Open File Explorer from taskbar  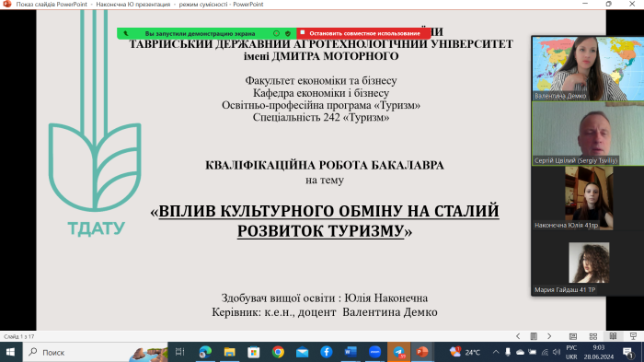tap(229, 352)
